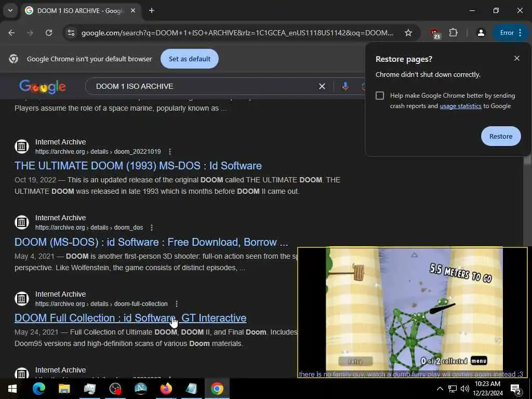
Task: Click the picture-in-picture game video
Action: (412, 312)
